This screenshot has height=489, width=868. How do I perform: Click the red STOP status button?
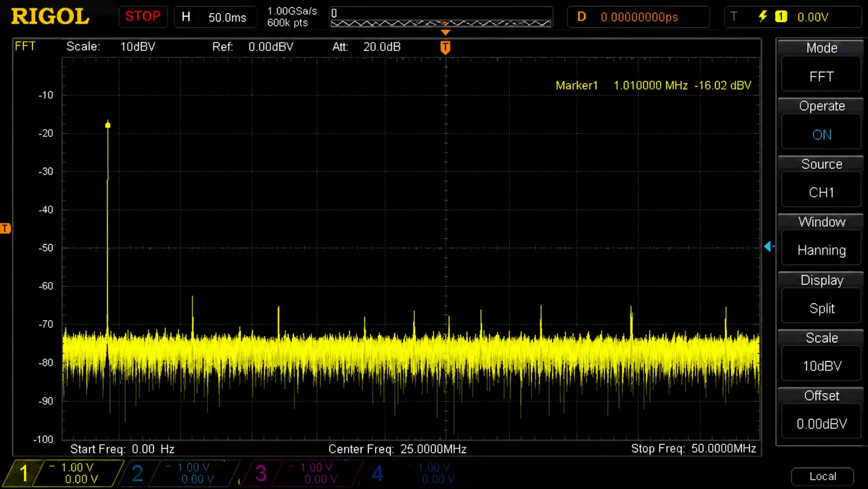click(x=143, y=17)
